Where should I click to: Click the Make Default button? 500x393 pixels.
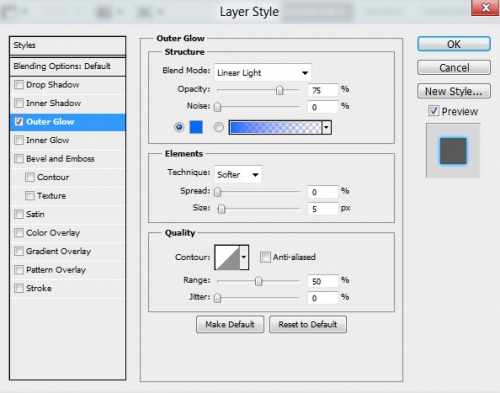pyautogui.click(x=230, y=324)
